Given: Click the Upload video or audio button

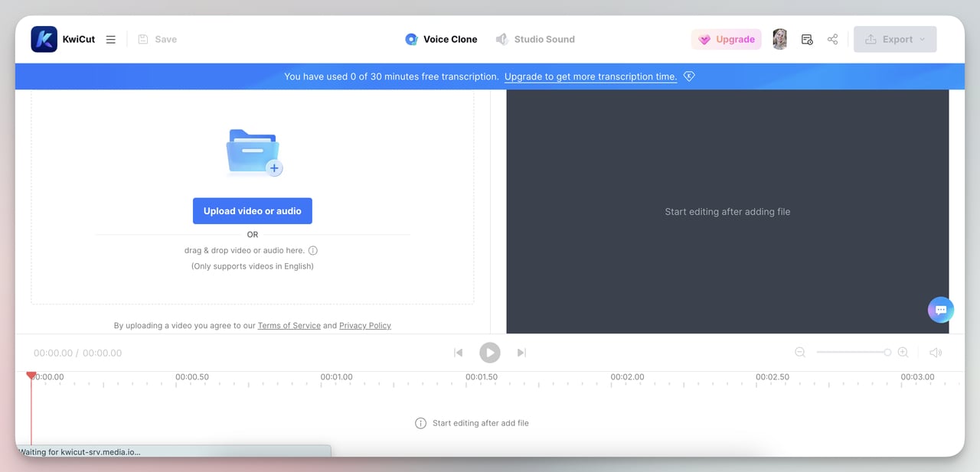Looking at the screenshot, I should click(252, 210).
